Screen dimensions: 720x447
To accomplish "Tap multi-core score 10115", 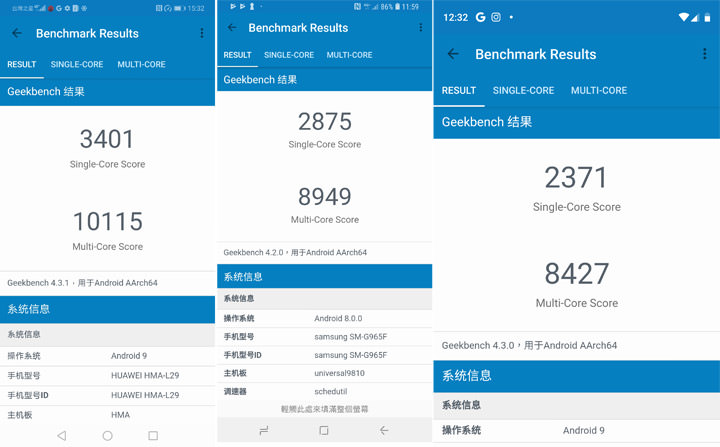I will 108,221.
